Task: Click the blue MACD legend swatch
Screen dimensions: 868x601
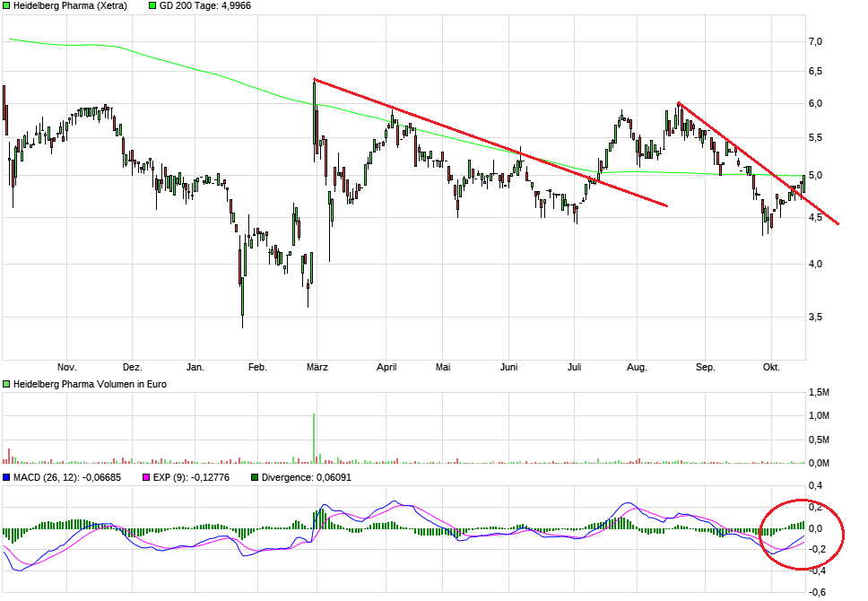Action: (6, 477)
